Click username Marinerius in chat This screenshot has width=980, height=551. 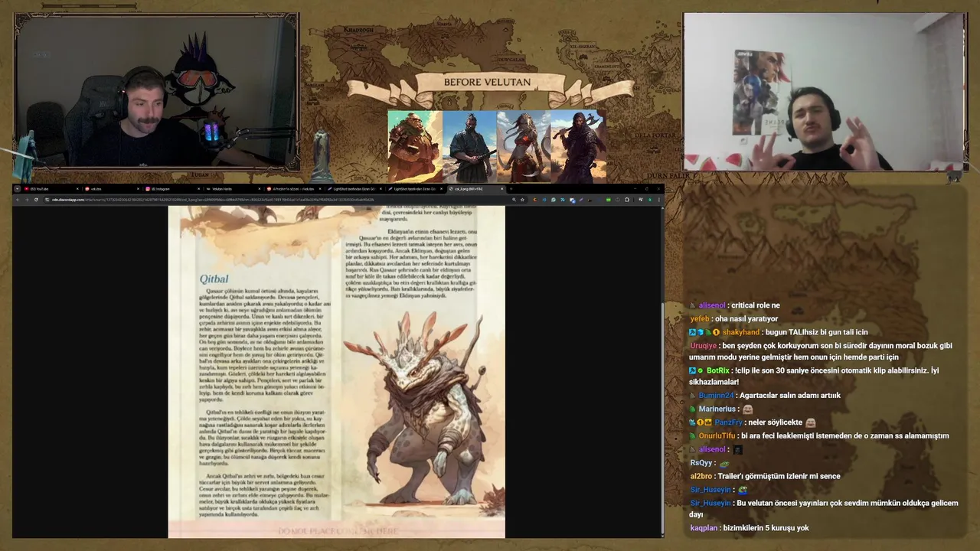click(x=717, y=409)
